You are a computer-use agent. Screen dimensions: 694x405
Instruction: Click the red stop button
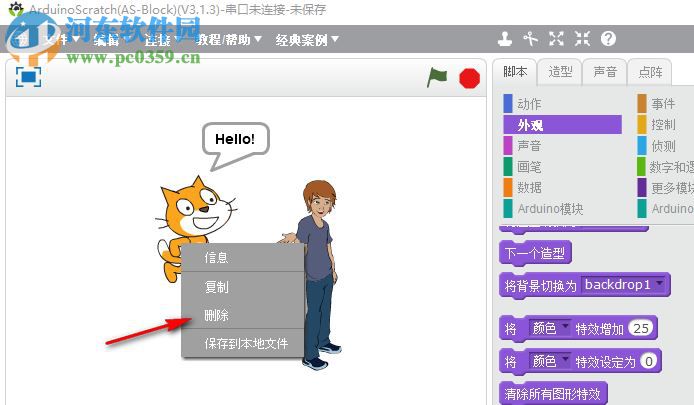pos(469,78)
